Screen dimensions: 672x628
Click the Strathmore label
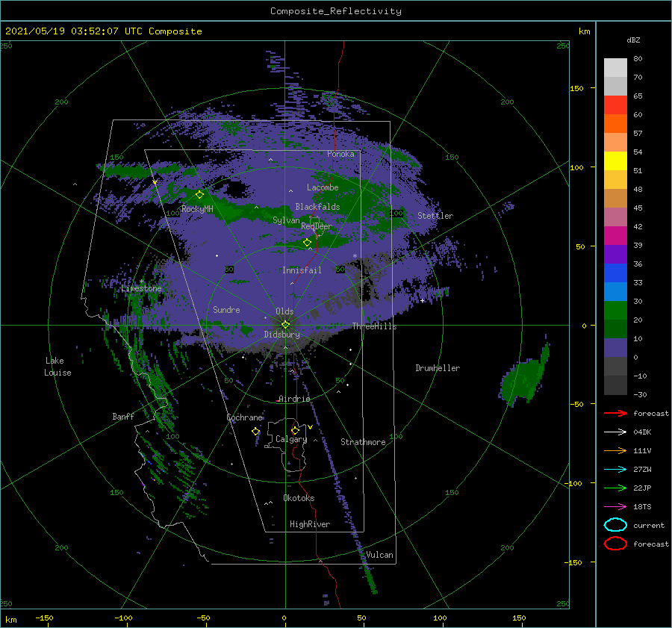(x=363, y=442)
